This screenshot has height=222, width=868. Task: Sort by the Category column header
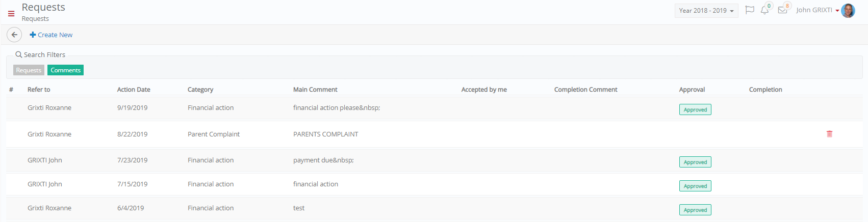pos(200,90)
